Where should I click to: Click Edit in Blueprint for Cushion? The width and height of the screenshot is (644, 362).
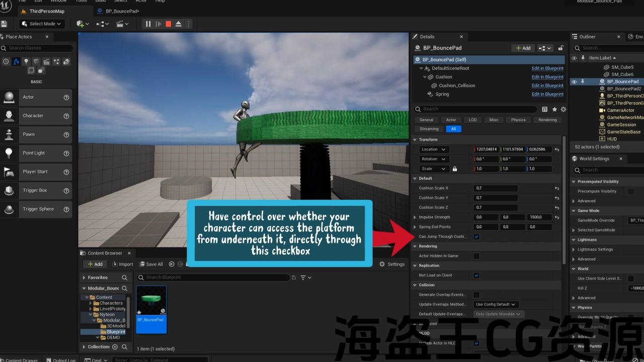click(x=547, y=77)
